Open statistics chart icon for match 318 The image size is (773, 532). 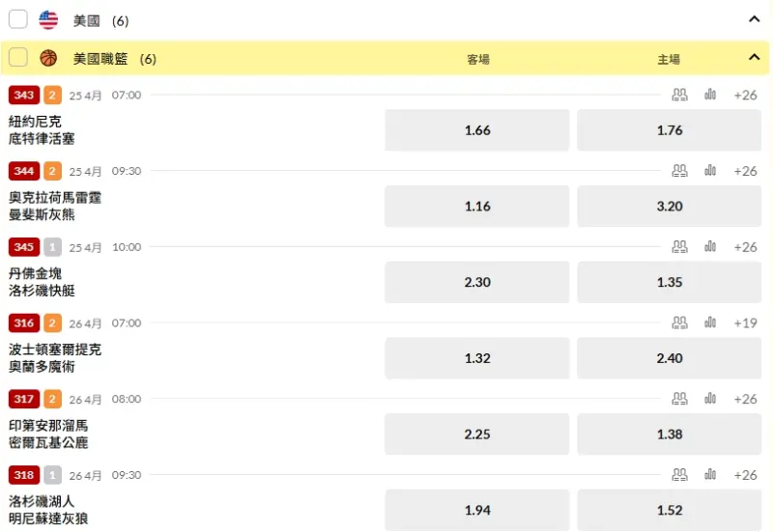tap(710, 474)
